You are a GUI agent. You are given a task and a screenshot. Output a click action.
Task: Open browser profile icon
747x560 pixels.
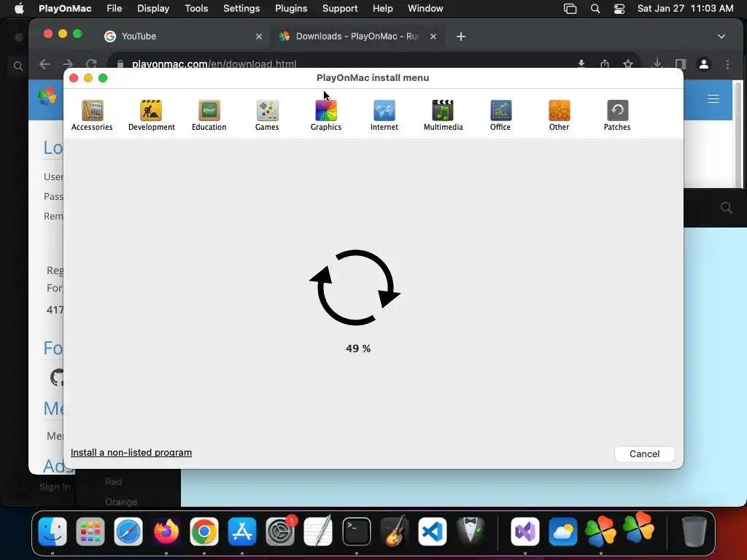click(x=704, y=64)
